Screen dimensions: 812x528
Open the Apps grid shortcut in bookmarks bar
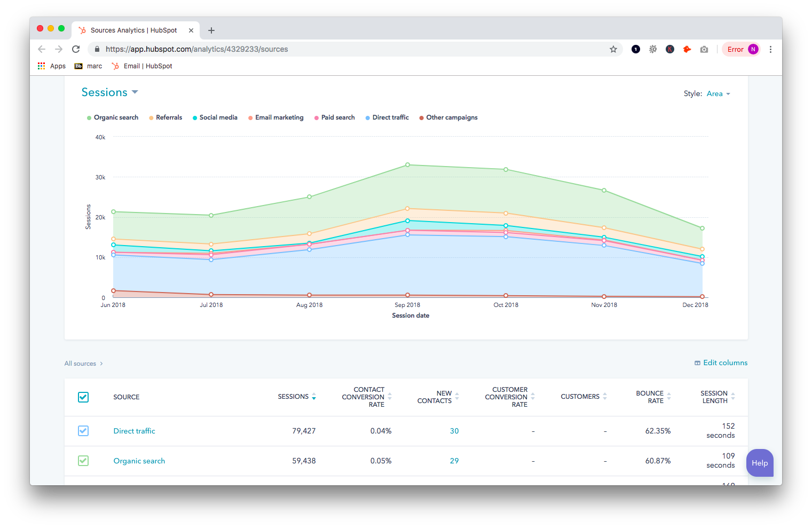51,66
